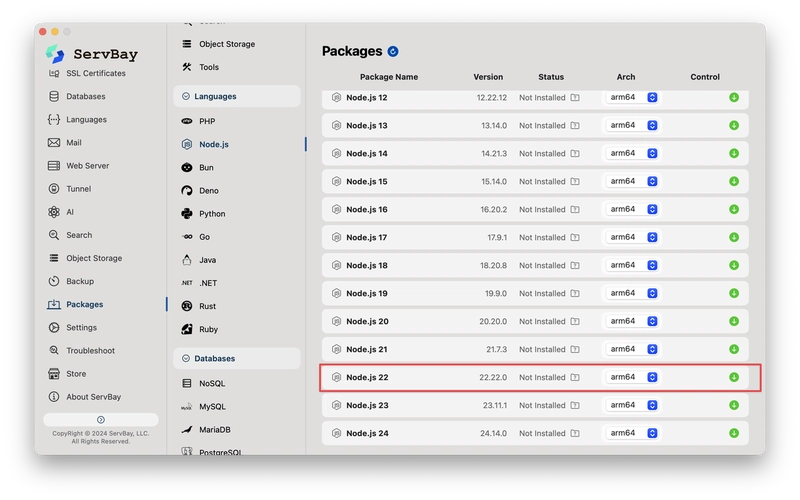
Task: Open MySQL under Databases
Action: coord(211,407)
